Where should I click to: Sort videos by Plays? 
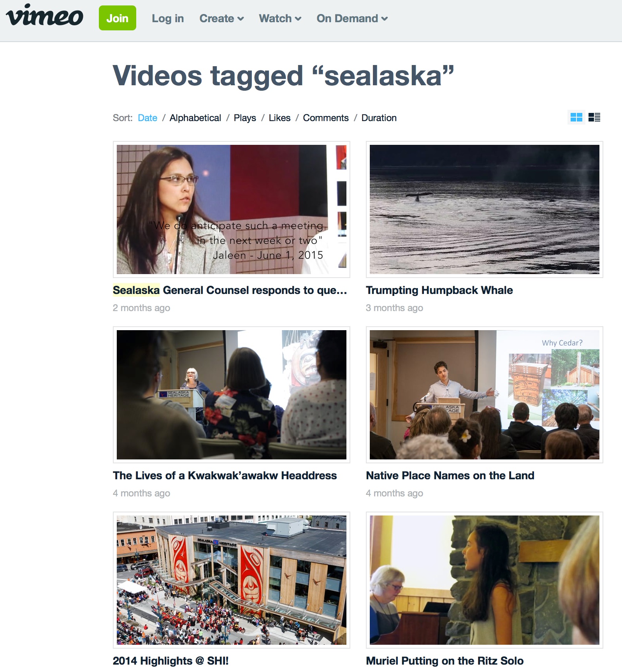coord(245,118)
